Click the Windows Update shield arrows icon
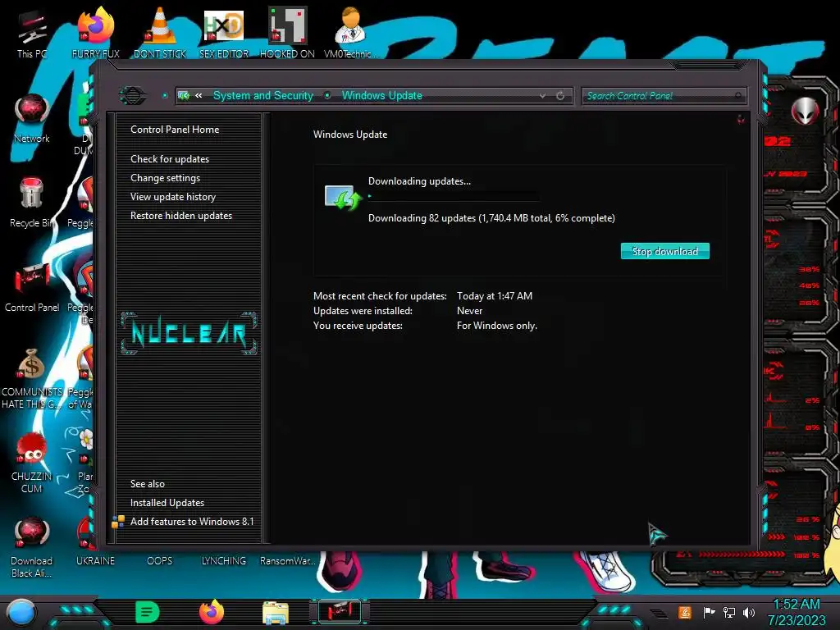The width and height of the screenshot is (840, 630). coord(342,197)
